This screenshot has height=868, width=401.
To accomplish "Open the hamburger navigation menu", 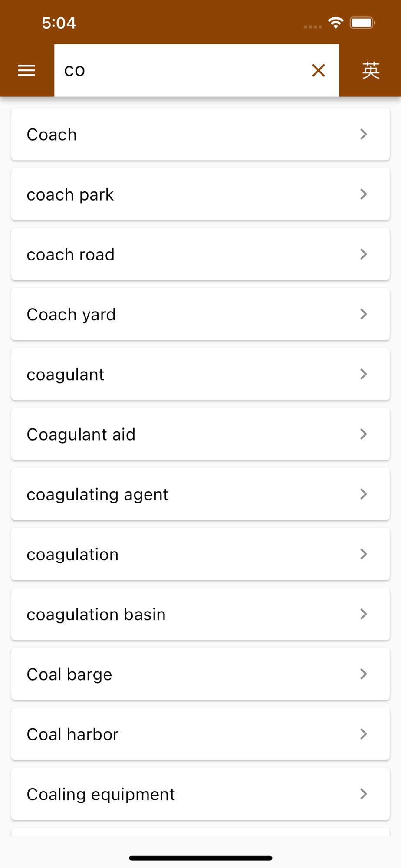I will point(26,70).
